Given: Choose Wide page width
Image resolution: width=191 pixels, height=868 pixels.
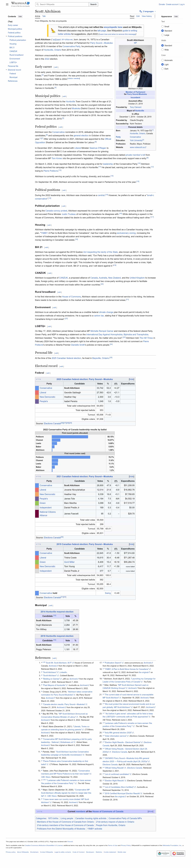Looking at the screenshot, I should tap(162, 50).
